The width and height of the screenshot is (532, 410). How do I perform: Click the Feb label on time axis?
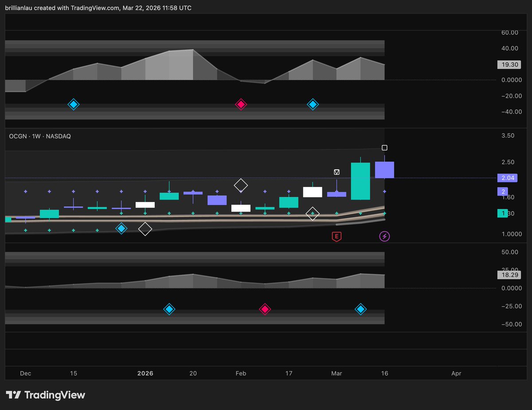(241, 374)
